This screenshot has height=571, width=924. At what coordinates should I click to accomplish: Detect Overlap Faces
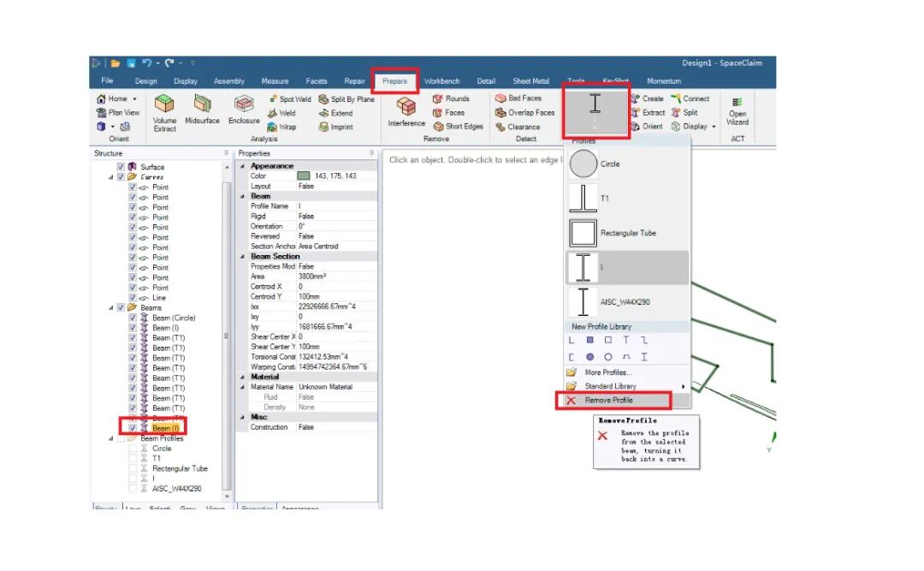coord(525,112)
